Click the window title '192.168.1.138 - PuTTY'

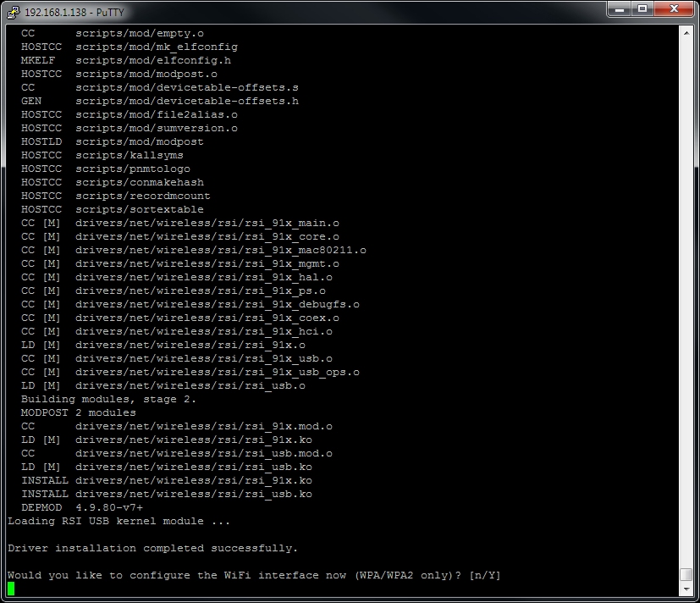(74, 12)
